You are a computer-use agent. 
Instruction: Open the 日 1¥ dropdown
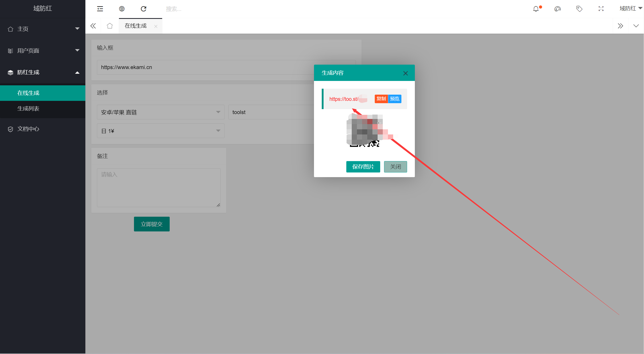point(161,131)
